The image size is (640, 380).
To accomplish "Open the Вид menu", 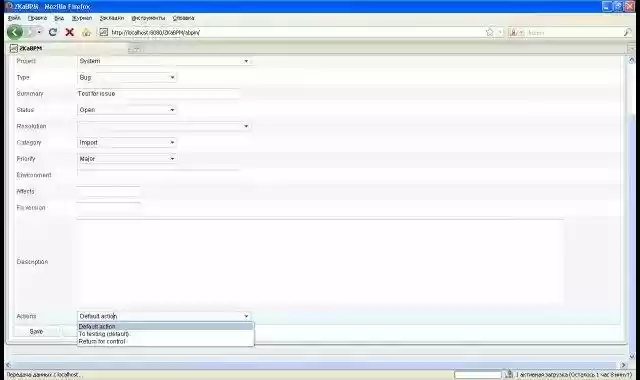I will coord(59,18).
